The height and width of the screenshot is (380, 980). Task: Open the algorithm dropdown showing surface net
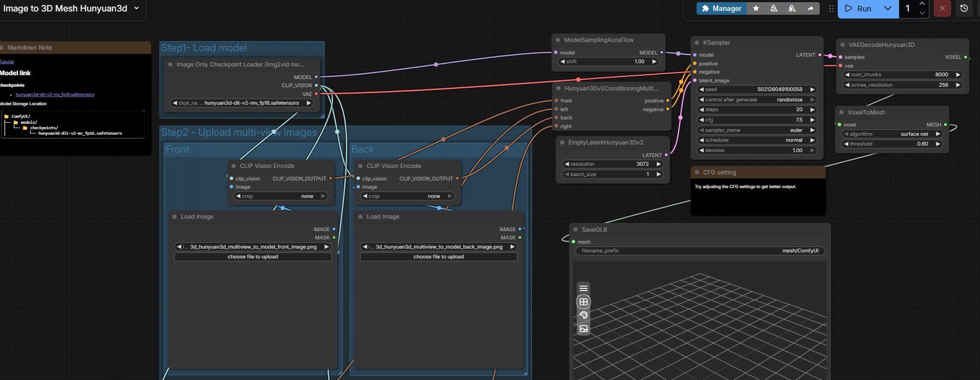[893, 134]
